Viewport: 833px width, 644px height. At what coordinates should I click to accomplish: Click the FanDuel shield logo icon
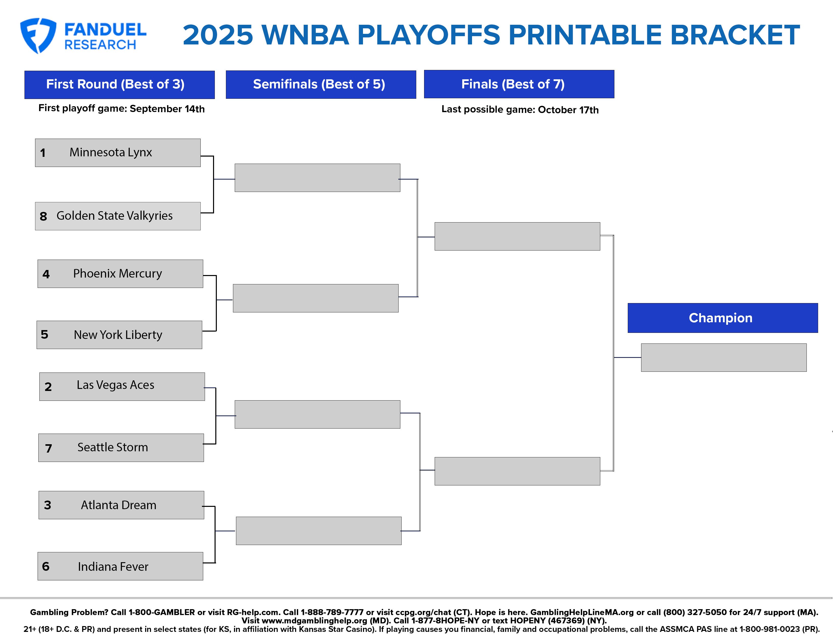point(38,35)
